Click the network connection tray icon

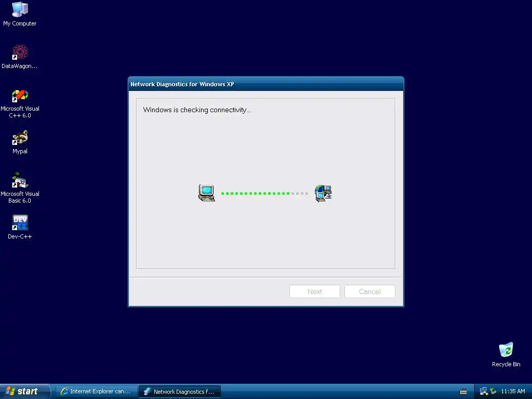pyautogui.click(x=484, y=392)
